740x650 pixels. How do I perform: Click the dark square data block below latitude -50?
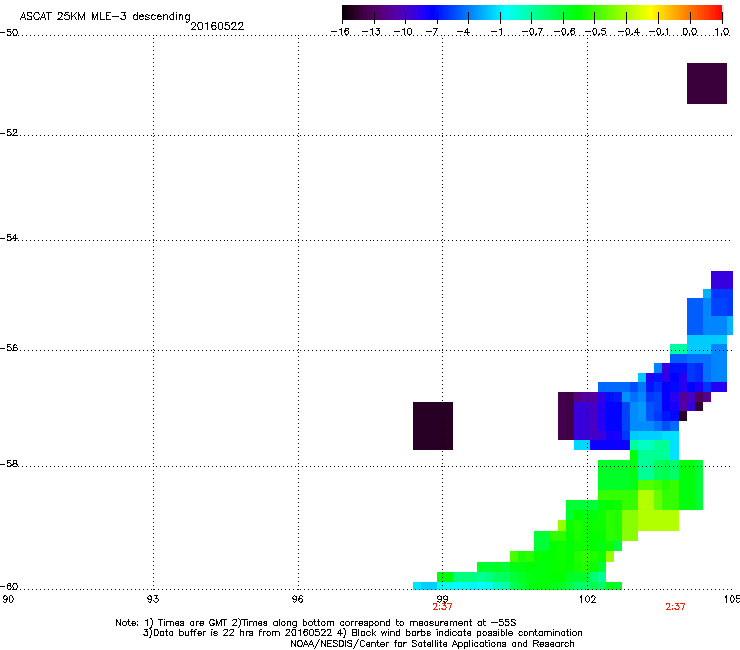pyautogui.click(x=706, y=84)
